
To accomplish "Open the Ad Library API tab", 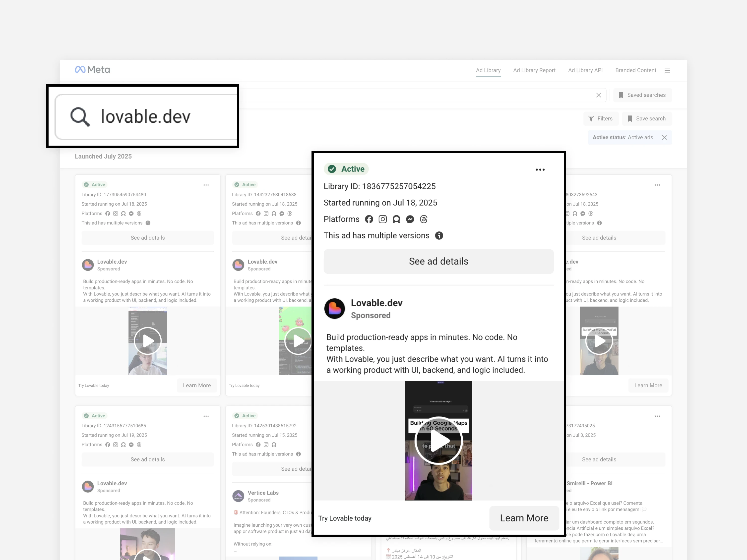I will click(585, 70).
